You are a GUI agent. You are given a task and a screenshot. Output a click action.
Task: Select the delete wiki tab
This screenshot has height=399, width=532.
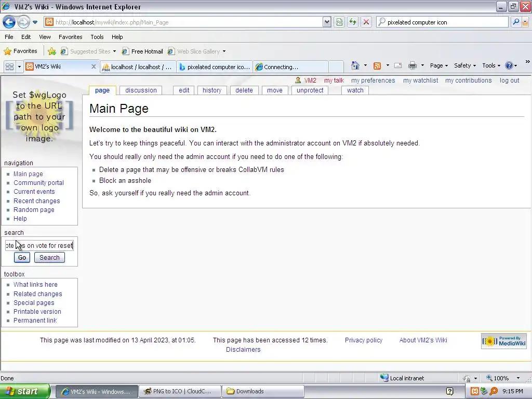pyautogui.click(x=244, y=90)
